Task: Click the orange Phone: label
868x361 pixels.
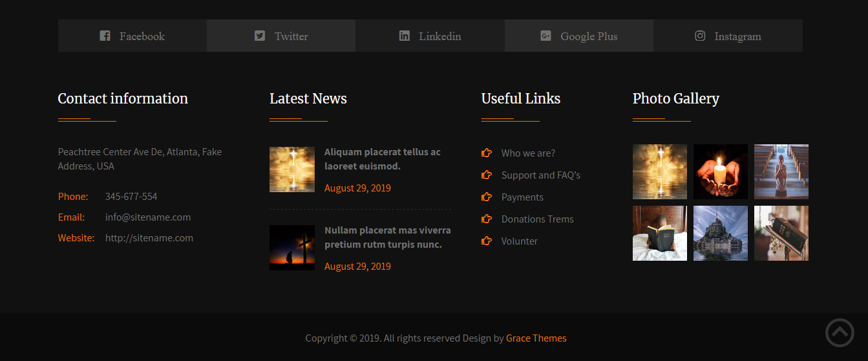Action: (73, 197)
